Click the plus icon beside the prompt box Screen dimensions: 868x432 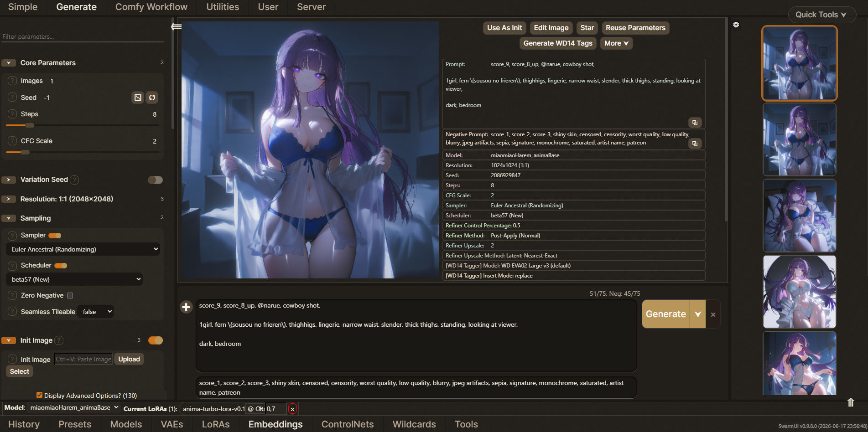click(x=186, y=307)
